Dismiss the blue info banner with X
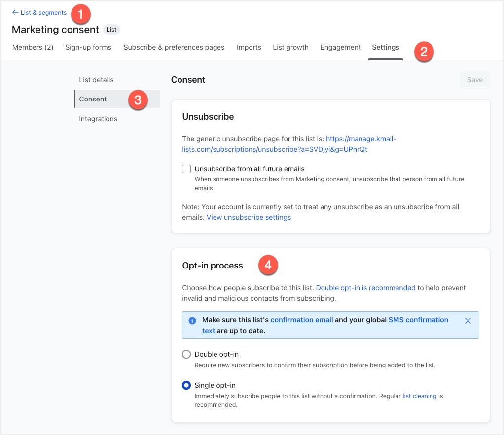504x435 pixels. (468, 321)
